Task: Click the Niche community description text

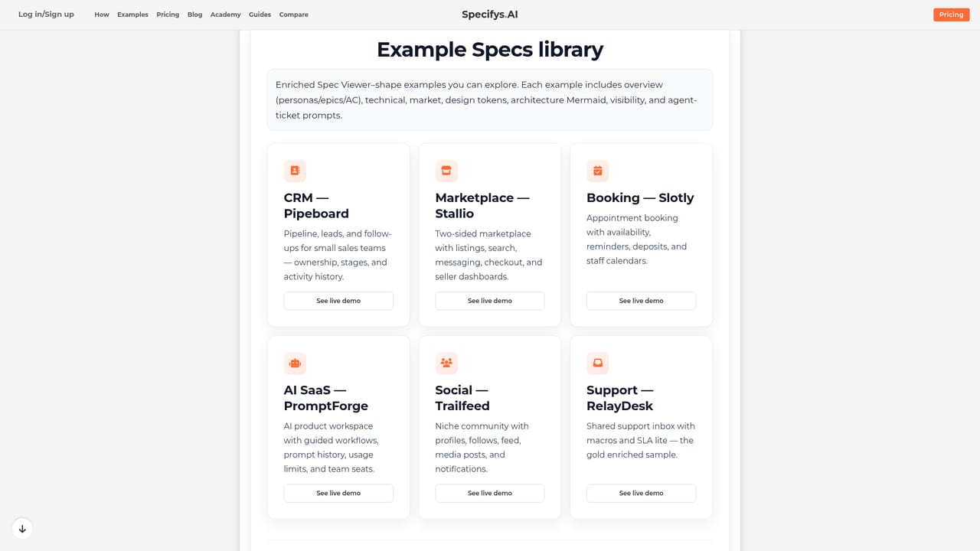Action: coord(482,447)
